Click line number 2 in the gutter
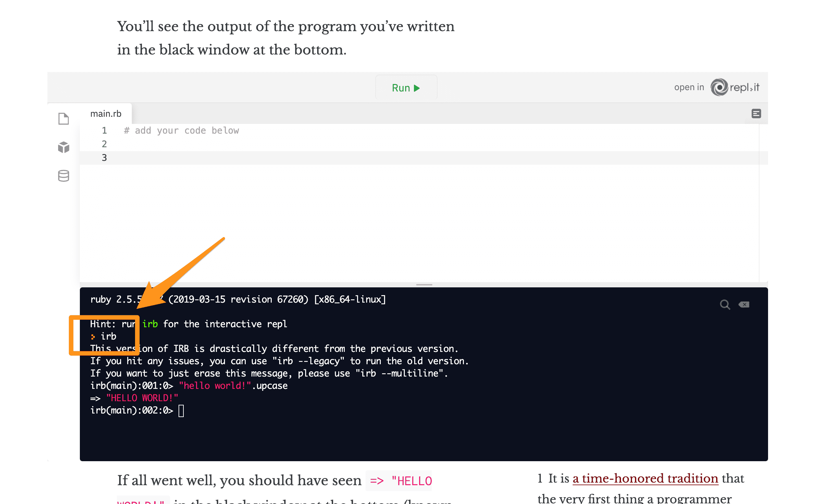Image resolution: width=820 pixels, height=504 pixels. [x=104, y=144]
